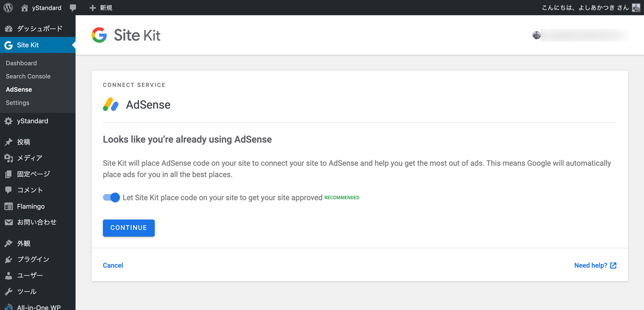Open the Flamingo menu
The height and width of the screenshot is (310, 644).
pyautogui.click(x=38, y=206)
